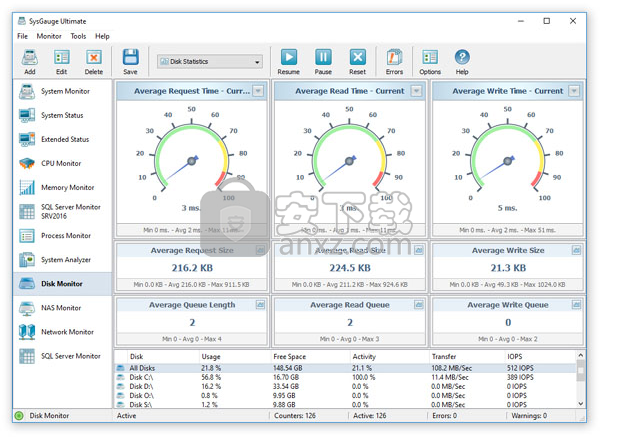Screen dimensions: 617x438
Task: Expand the Average Write Time gauge dropdown
Action: click(x=574, y=91)
